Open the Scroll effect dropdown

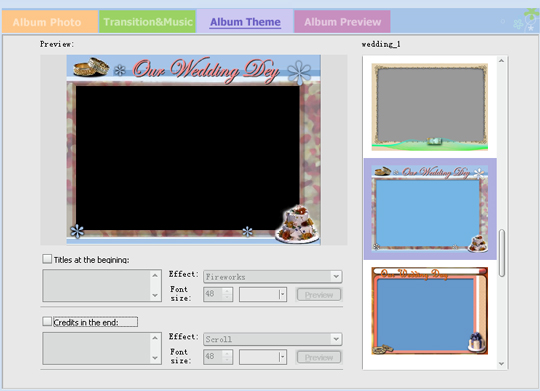[336, 339]
